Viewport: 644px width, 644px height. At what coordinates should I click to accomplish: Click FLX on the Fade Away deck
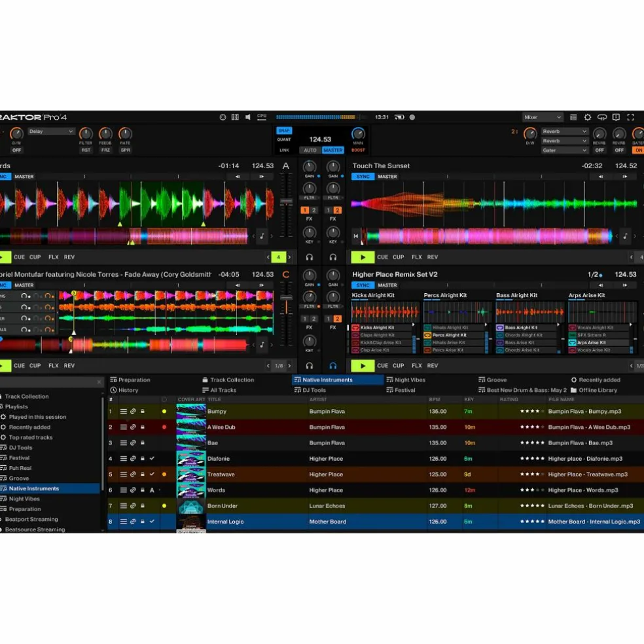[54, 366]
